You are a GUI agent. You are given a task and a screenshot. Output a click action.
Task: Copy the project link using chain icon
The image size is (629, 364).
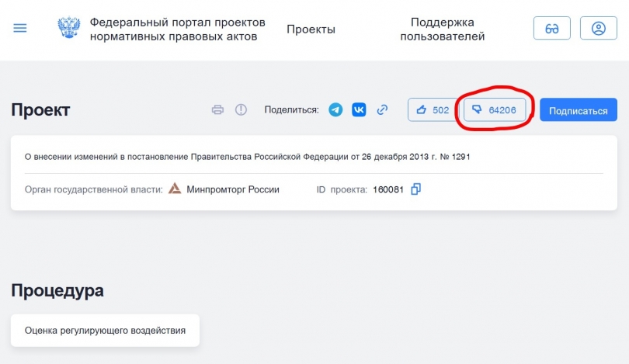(x=382, y=110)
